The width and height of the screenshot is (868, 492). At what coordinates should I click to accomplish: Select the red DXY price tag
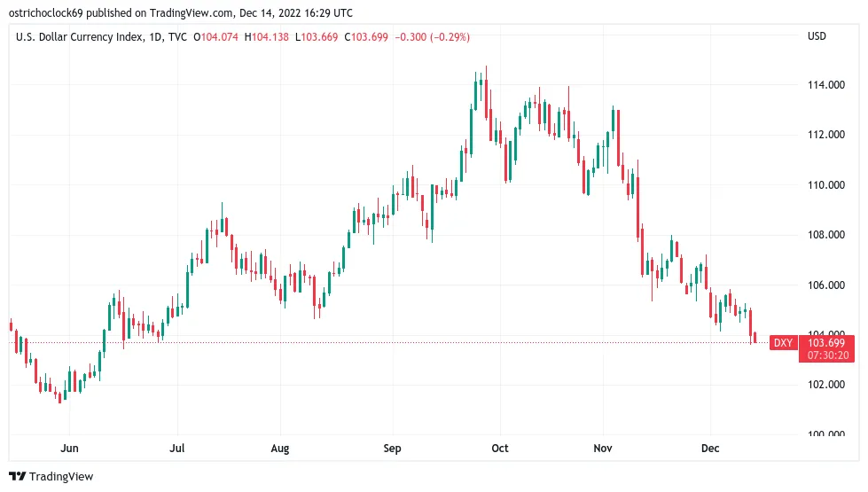pos(783,342)
